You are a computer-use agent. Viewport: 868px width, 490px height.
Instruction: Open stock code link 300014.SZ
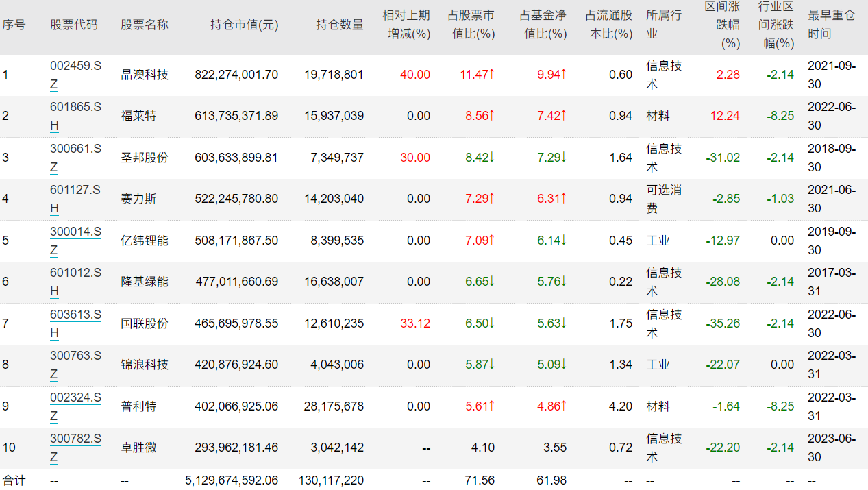coord(75,241)
